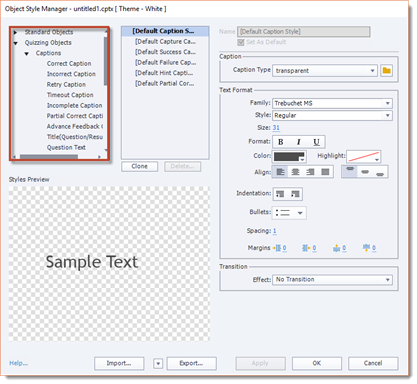
Task: Open the Help link
Action: (18, 363)
